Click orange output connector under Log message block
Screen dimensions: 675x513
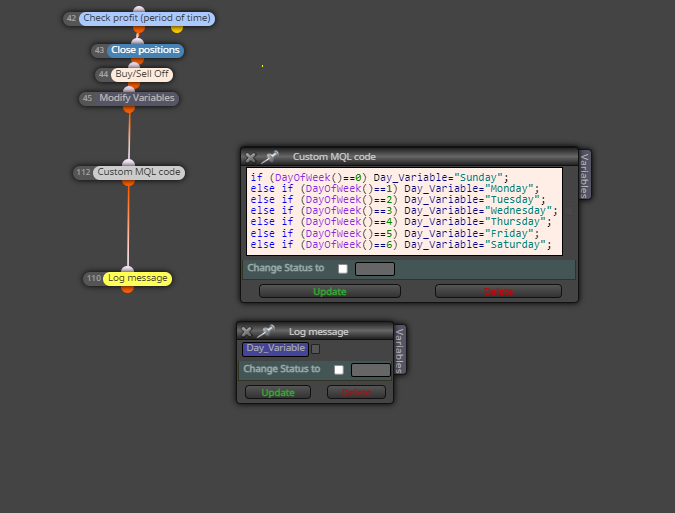[127, 289]
